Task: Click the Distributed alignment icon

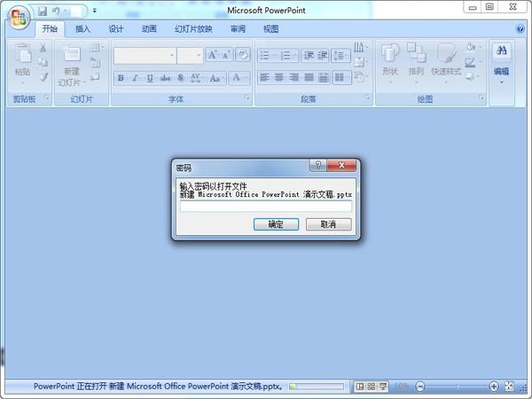Action: (324, 78)
